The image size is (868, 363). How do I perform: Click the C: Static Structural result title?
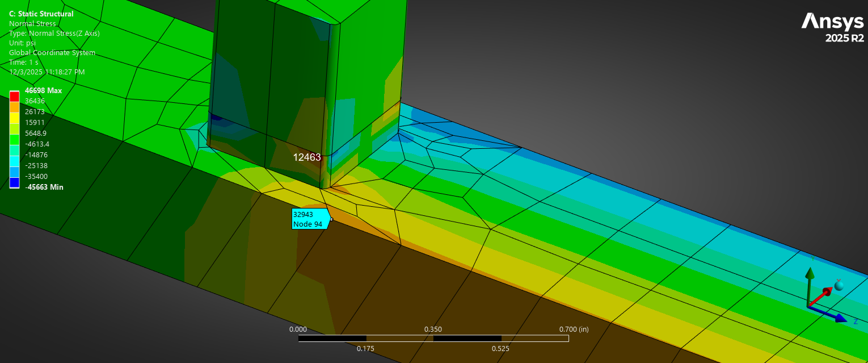(40, 14)
